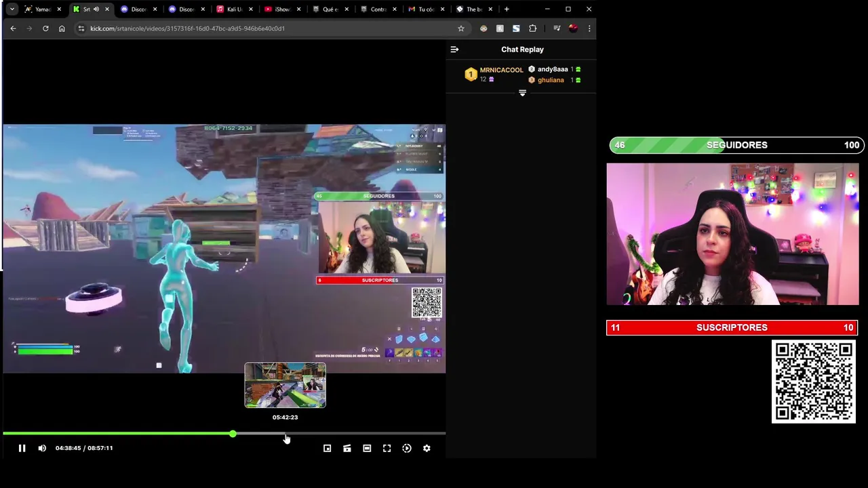This screenshot has height=488, width=868.
Task: Enable mini player mode
Action: [327, 448]
